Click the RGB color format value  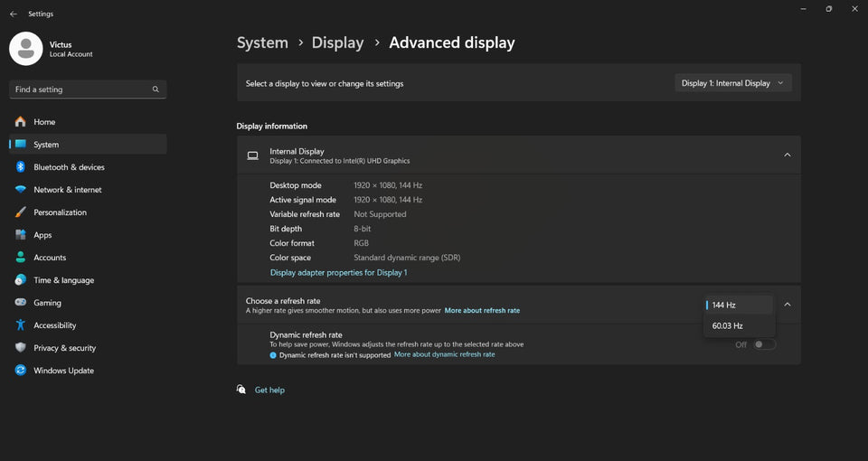tap(361, 243)
